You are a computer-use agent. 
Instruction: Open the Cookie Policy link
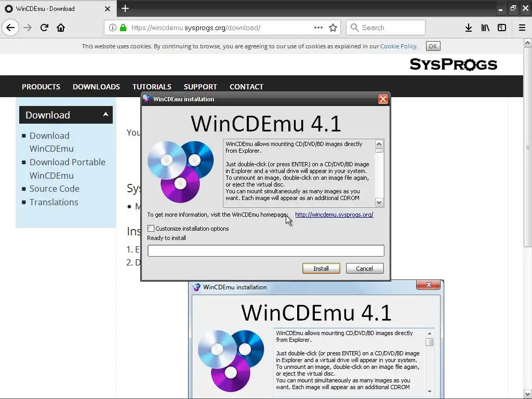[398, 46]
